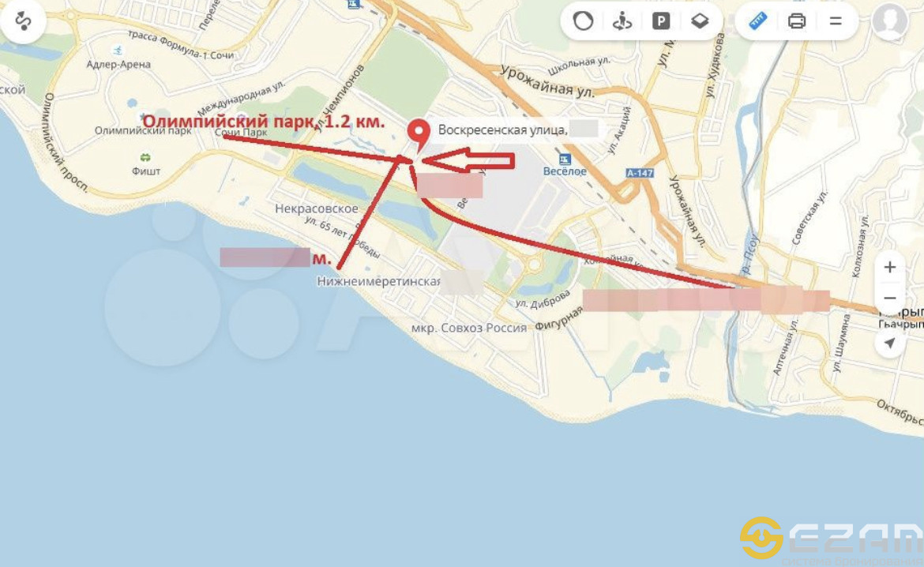Screen dimensions: 924x567
Task: Show parking layer with P icon
Action: click(x=660, y=22)
